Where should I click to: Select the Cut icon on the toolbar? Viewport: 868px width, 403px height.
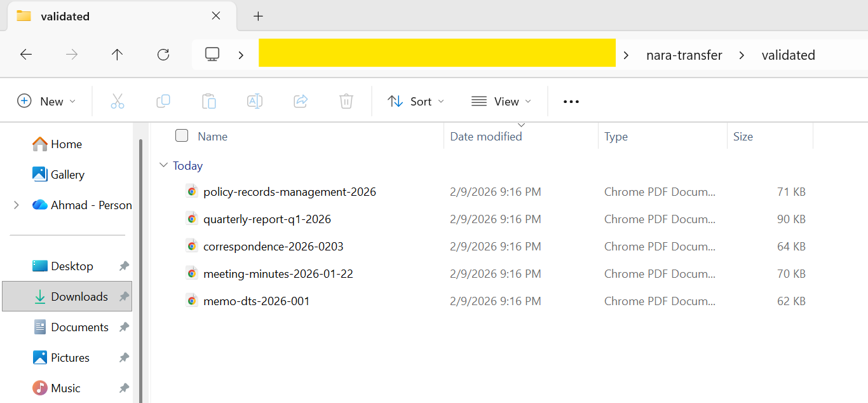[x=117, y=101]
